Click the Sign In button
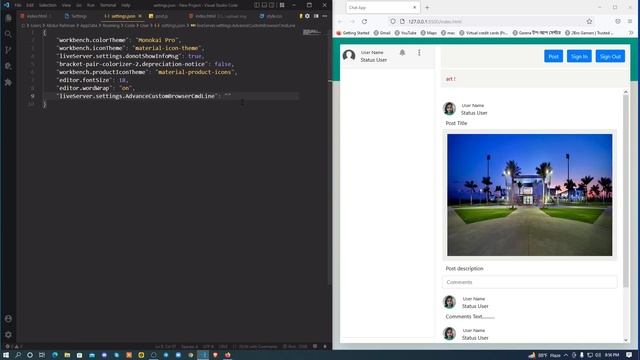The height and width of the screenshot is (360, 640). 579,56
